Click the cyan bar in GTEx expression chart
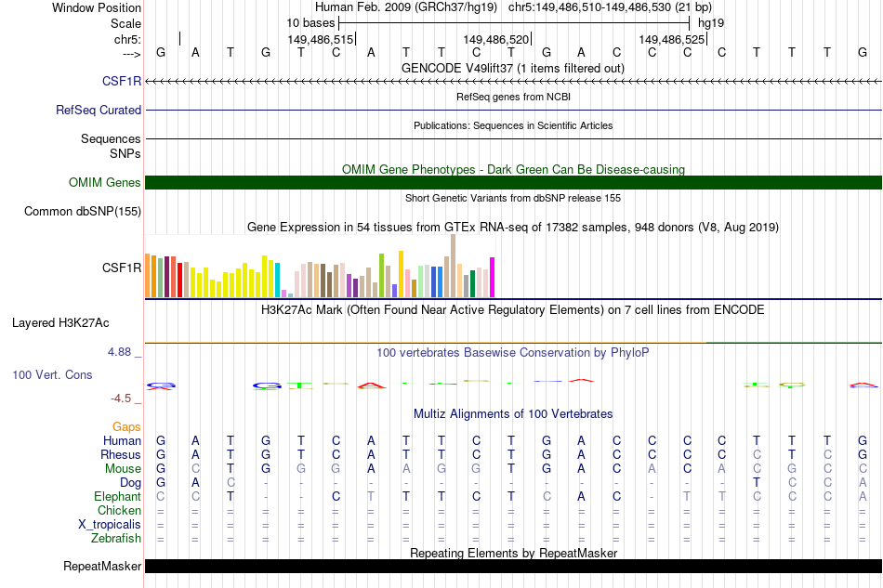 pos(278,280)
